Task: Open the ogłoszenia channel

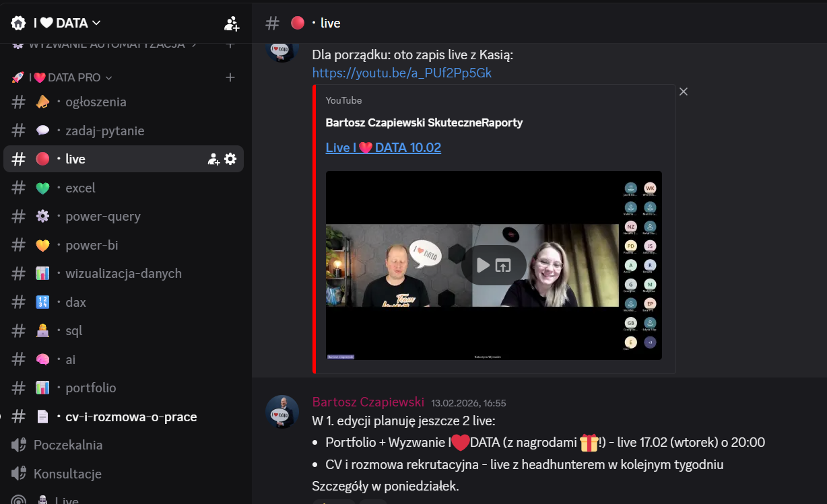Action: click(x=96, y=102)
